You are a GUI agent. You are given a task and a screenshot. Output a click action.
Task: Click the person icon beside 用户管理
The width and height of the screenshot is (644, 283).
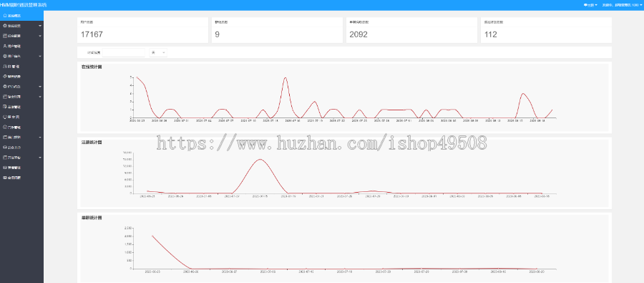point(4,46)
